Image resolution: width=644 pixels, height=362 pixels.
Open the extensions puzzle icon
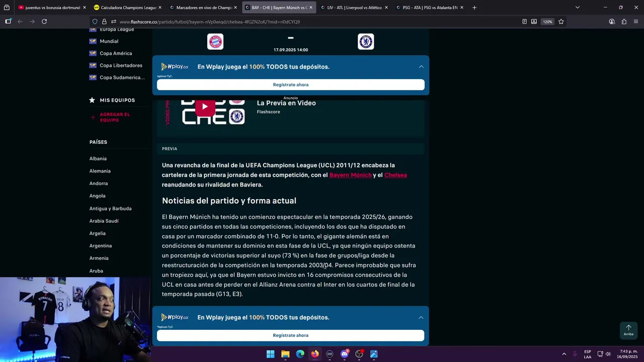(x=624, y=22)
